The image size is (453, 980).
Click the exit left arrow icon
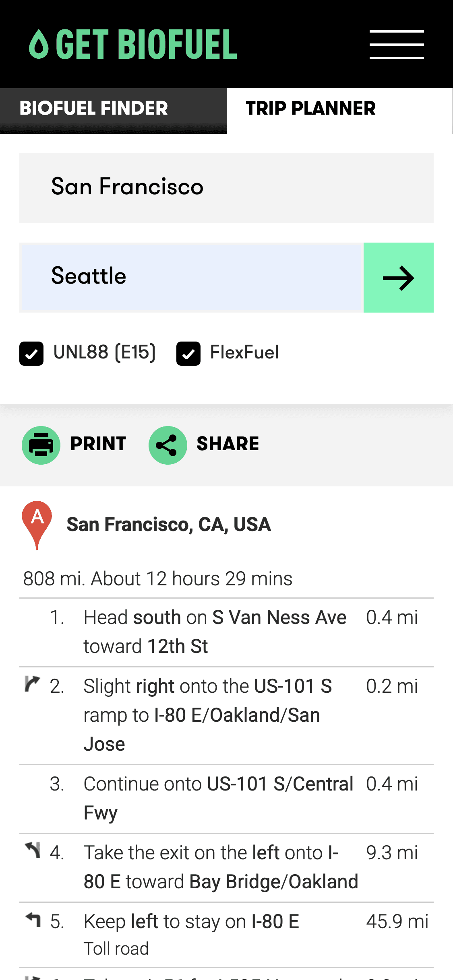(33, 850)
